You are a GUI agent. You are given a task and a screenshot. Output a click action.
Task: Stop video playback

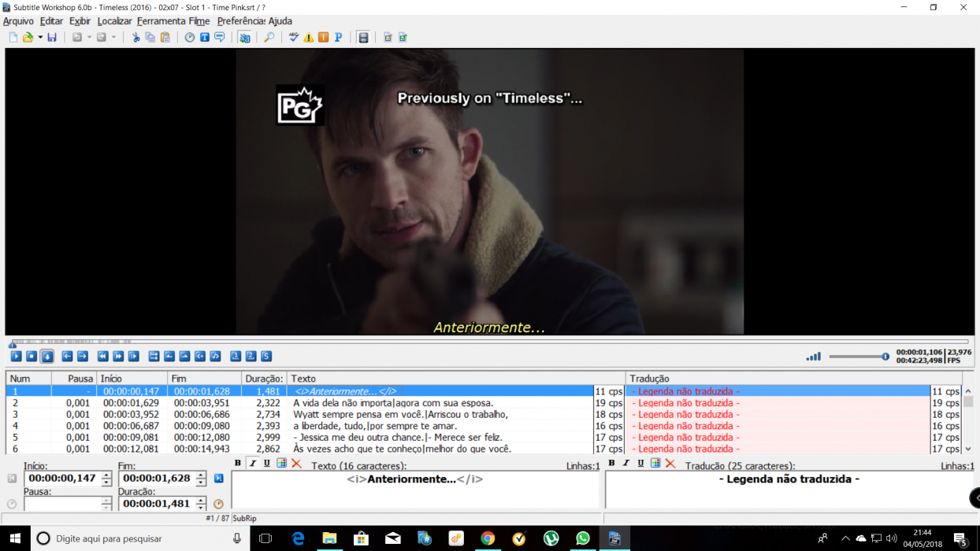pos(32,357)
